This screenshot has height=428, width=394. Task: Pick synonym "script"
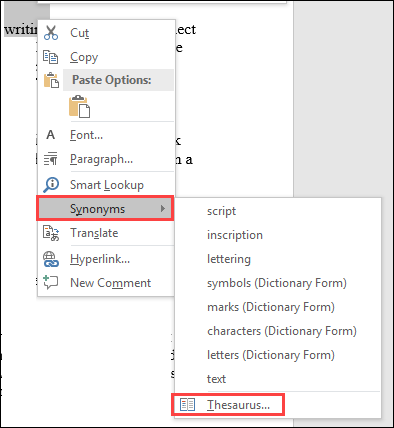click(x=278, y=211)
